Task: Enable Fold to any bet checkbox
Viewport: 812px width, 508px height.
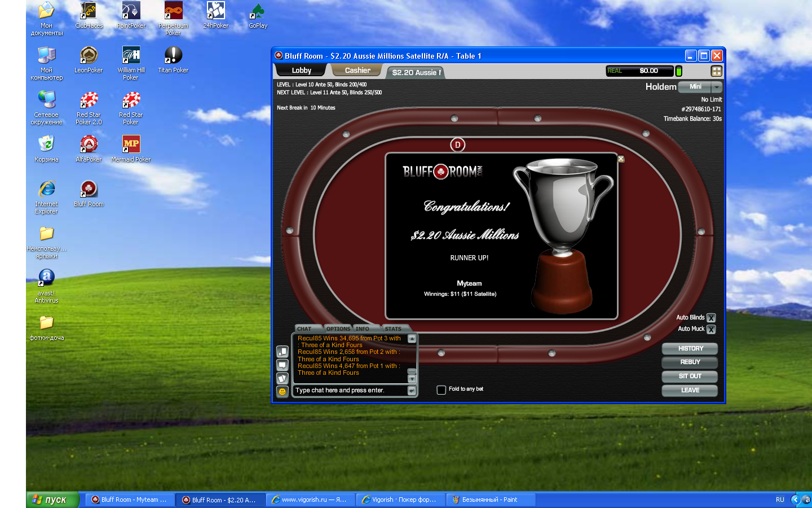Action: point(442,389)
